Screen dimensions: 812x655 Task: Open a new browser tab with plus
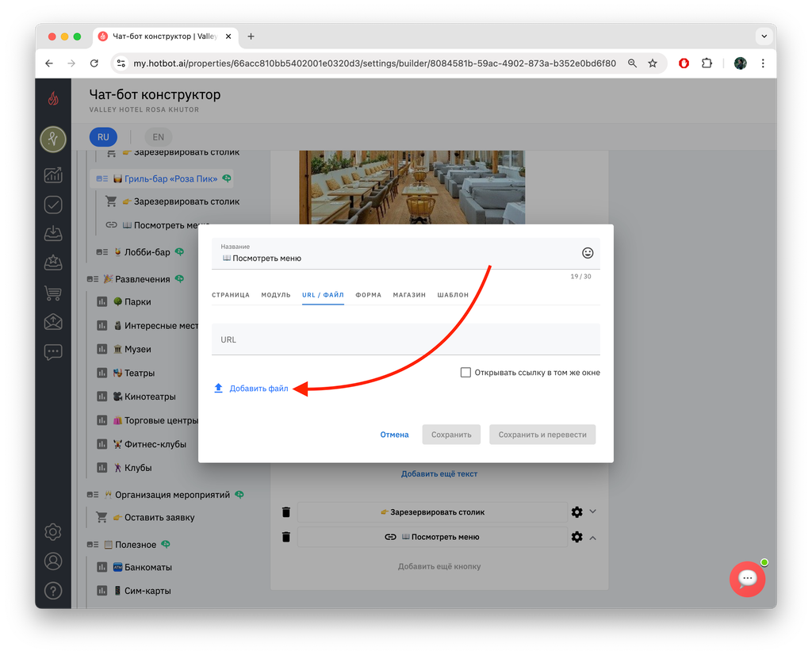(x=251, y=36)
